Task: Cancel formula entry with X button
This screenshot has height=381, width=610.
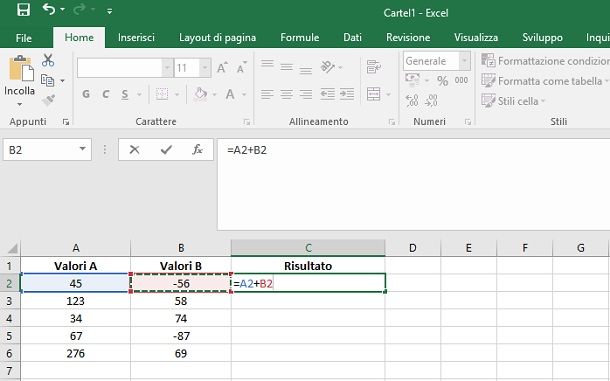Action: (x=135, y=149)
